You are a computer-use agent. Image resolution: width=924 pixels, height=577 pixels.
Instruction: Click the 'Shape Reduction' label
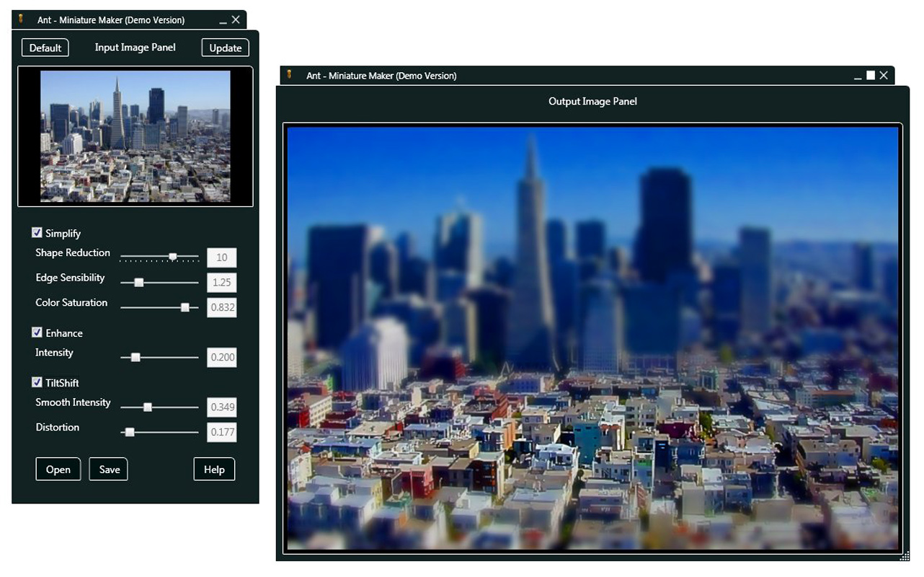[73, 252]
